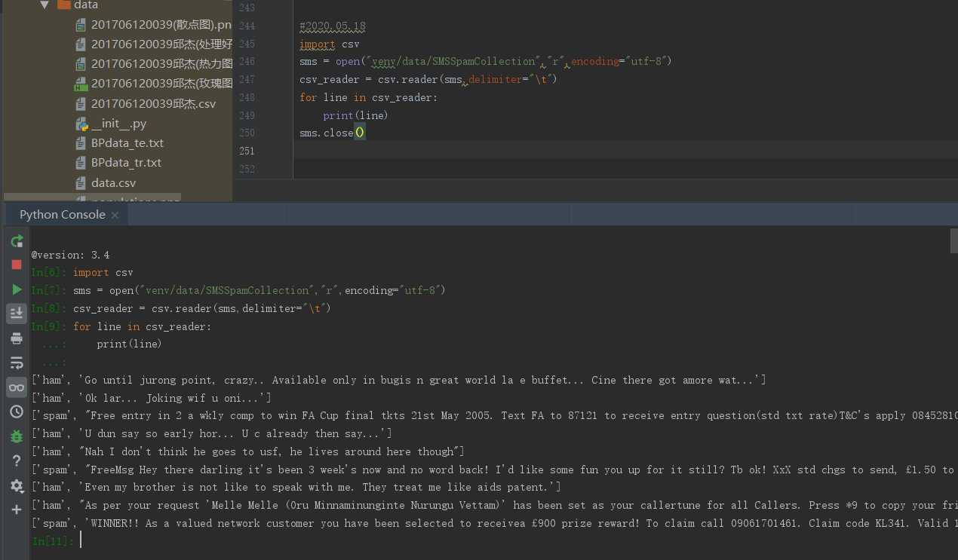Click 'print(line)' in the editor
This screenshot has width=958, height=560.
pyautogui.click(x=355, y=115)
